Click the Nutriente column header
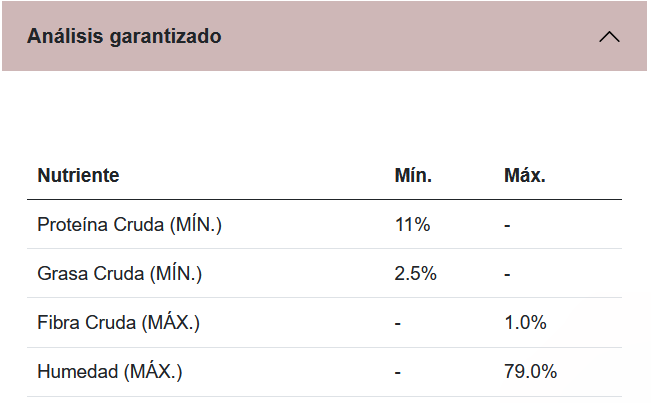The width and height of the screenshot is (651, 403). click(x=78, y=176)
